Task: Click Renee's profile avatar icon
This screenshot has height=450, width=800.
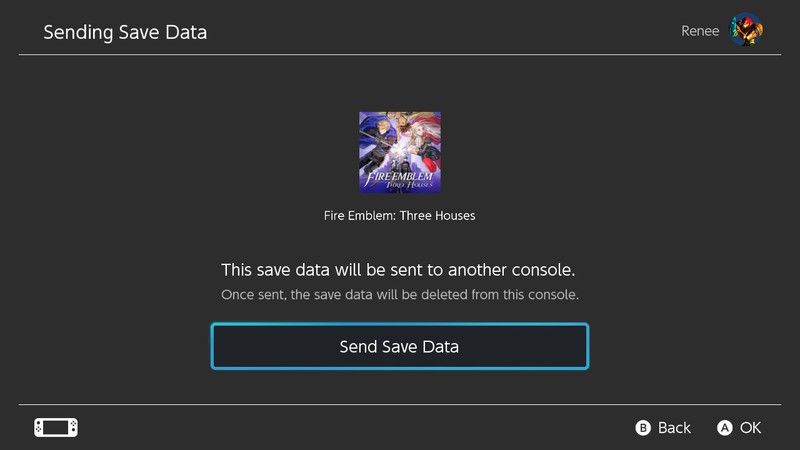Action: click(746, 30)
